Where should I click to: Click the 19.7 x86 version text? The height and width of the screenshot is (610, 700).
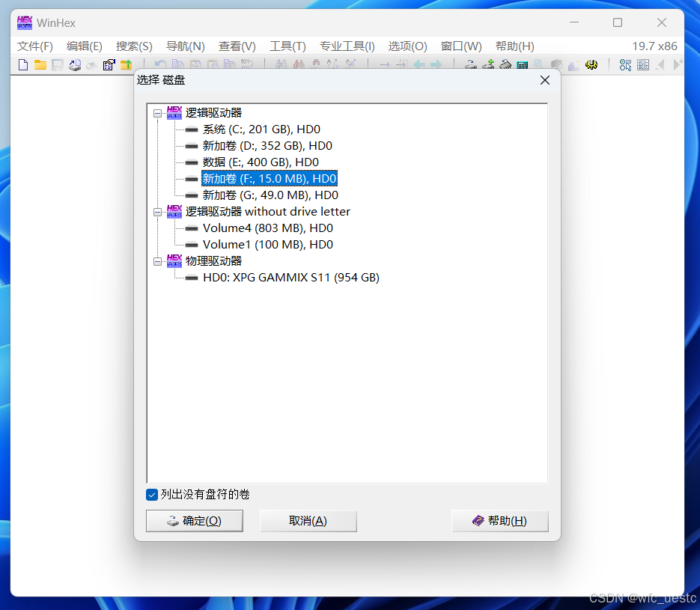coord(654,46)
